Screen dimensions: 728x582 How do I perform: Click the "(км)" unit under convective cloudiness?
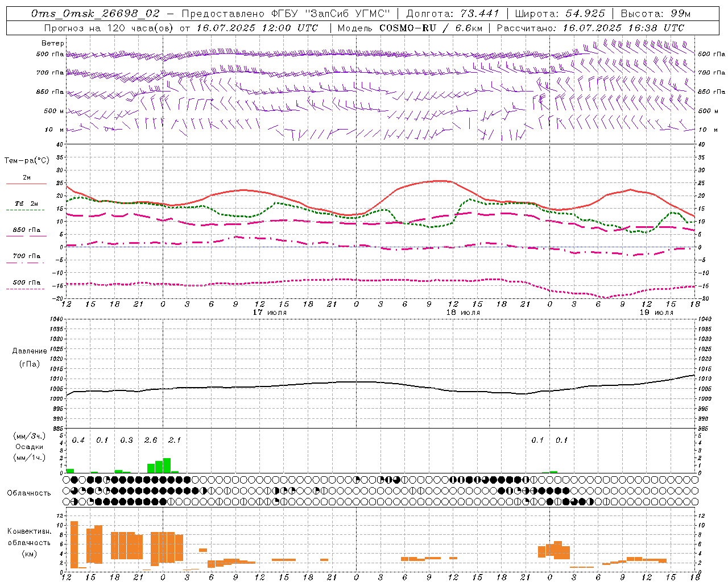tap(30, 554)
